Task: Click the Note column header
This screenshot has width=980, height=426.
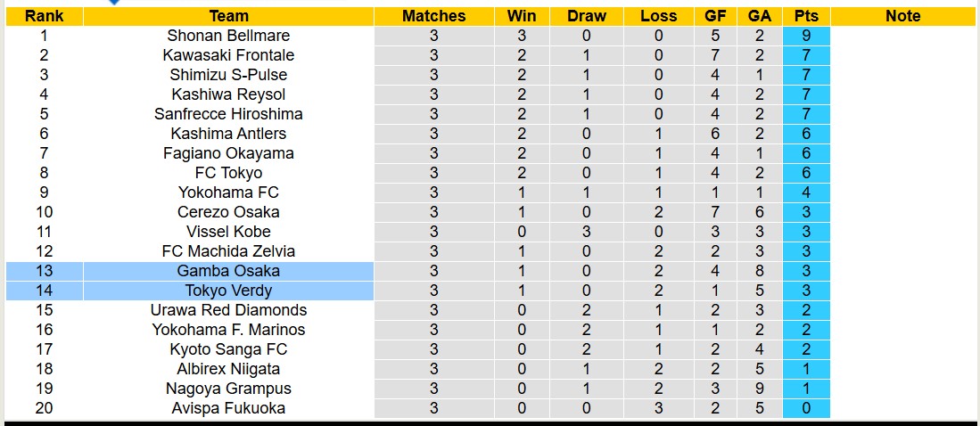Action: tap(903, 16)
